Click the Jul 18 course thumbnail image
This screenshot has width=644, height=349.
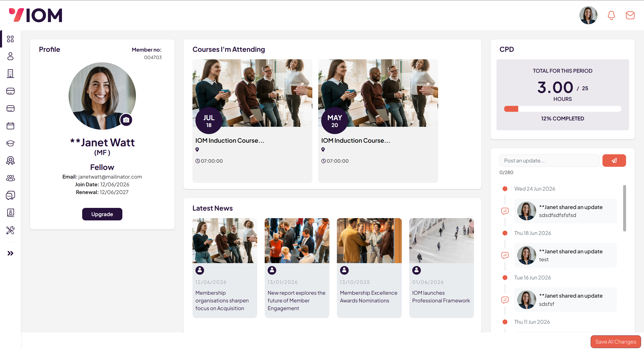point(252,93)
